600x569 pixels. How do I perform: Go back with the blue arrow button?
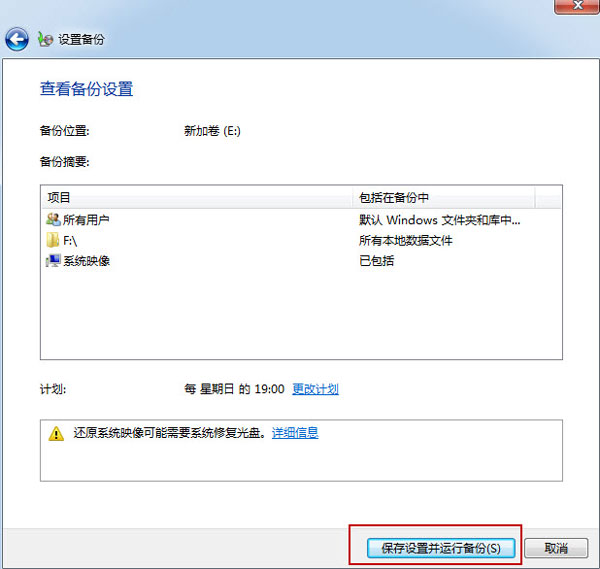pos(16,39)
